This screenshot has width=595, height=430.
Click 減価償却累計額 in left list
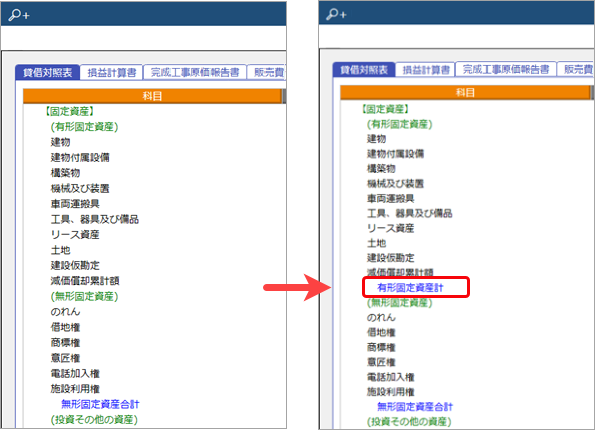(85, 281)
